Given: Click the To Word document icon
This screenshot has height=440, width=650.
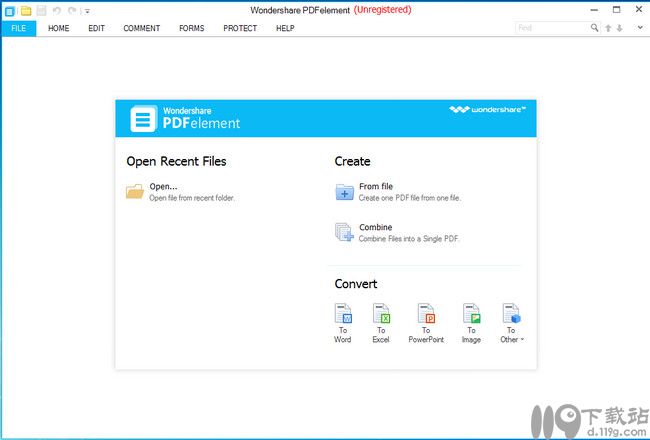Looking at the screenshot, I should click(x=343, y=313).
